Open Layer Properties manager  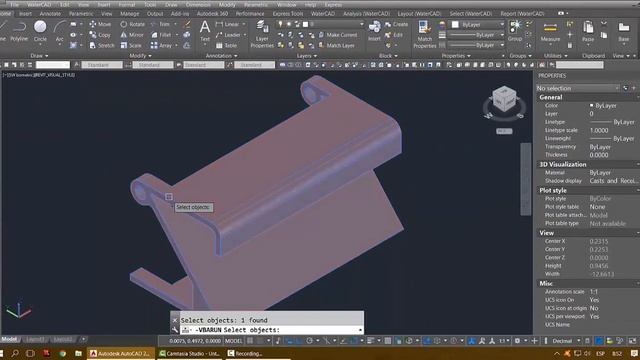[262, 34]
